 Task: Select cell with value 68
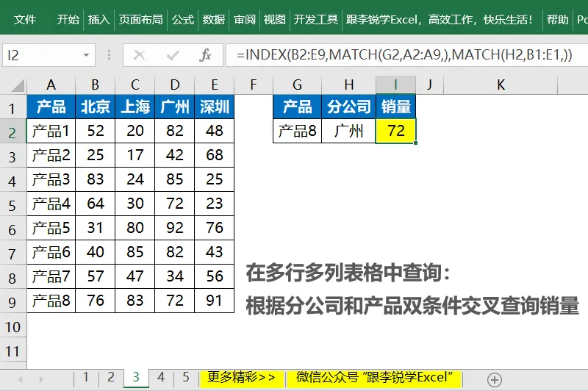click(215, 155)
